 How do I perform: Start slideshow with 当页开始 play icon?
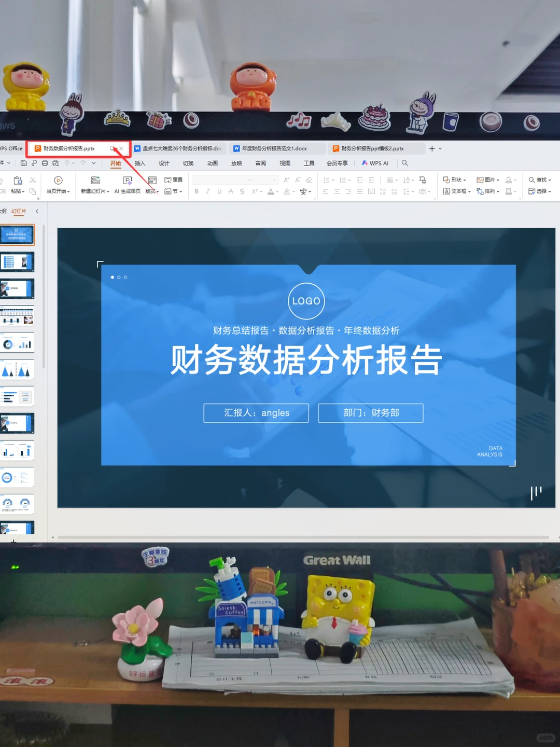58,180
